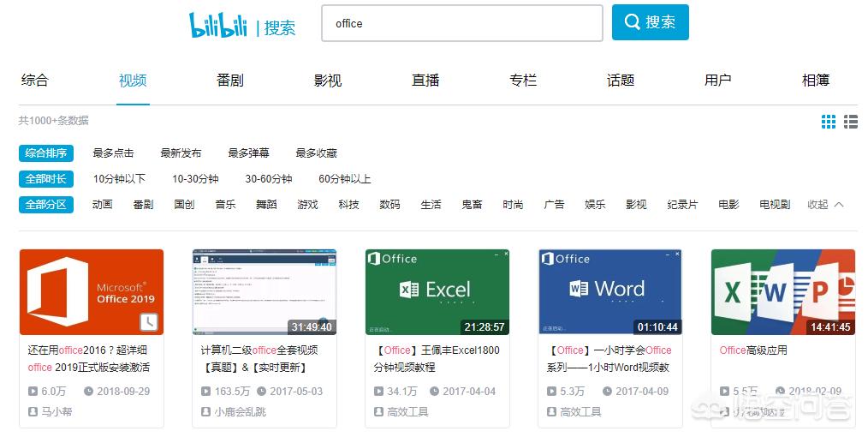Switch to the 话题 tab

[621, 81]
